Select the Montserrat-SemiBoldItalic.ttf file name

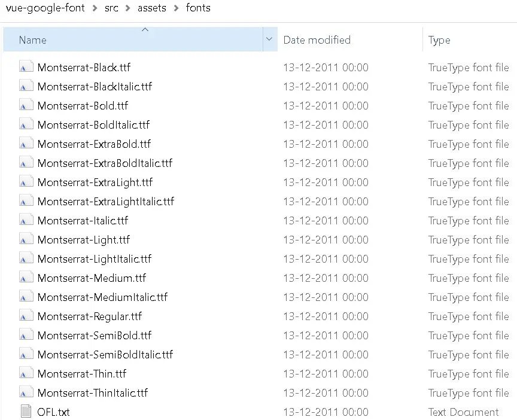pyautogui.click(x=105, y=354)
